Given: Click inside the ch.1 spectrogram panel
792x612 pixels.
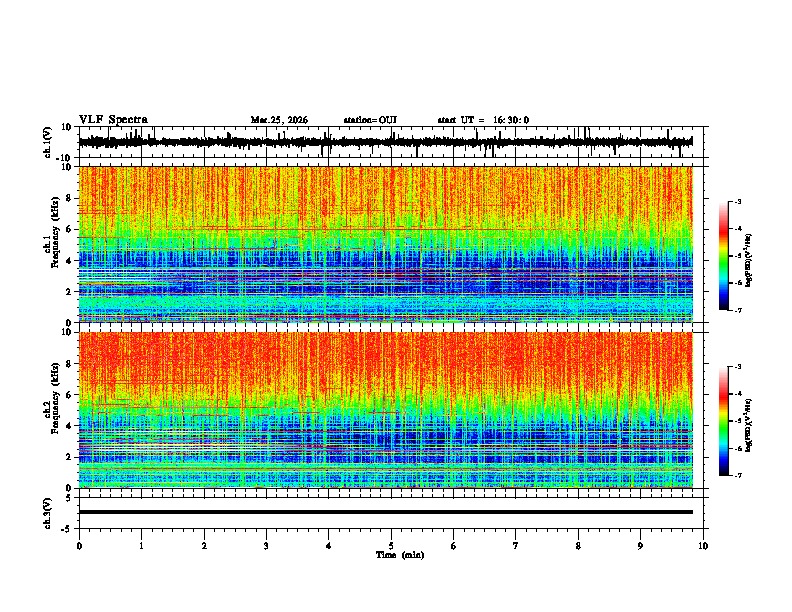Looking at the screenshot, I should click(x=386, y=244).
